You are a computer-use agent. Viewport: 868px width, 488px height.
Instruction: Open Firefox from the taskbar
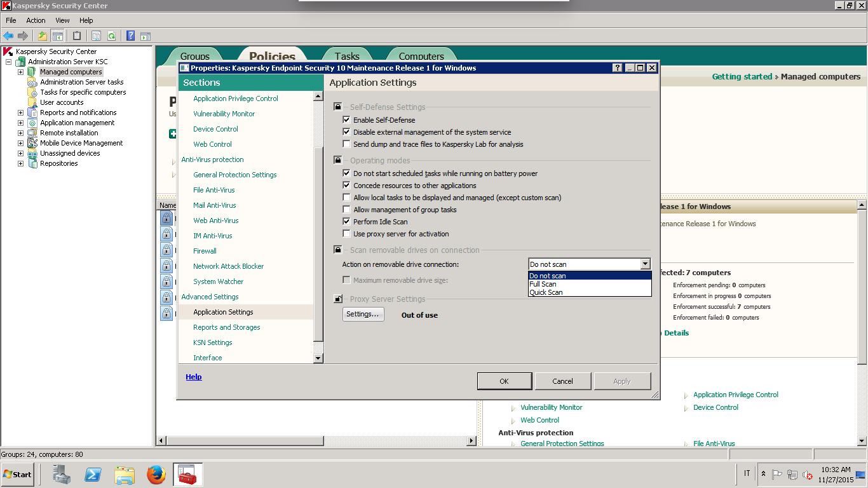point(156,474)
